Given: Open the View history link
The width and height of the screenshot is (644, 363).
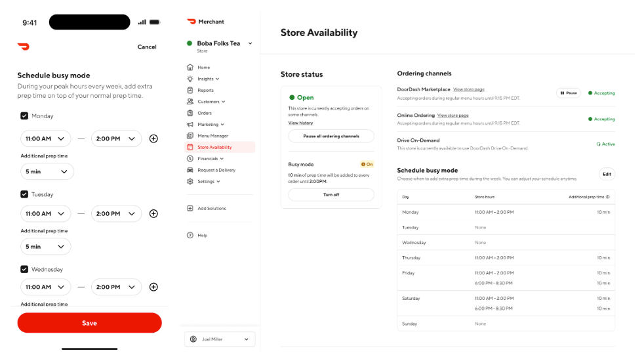Looking at the screenshot, I should pos(300,123).
